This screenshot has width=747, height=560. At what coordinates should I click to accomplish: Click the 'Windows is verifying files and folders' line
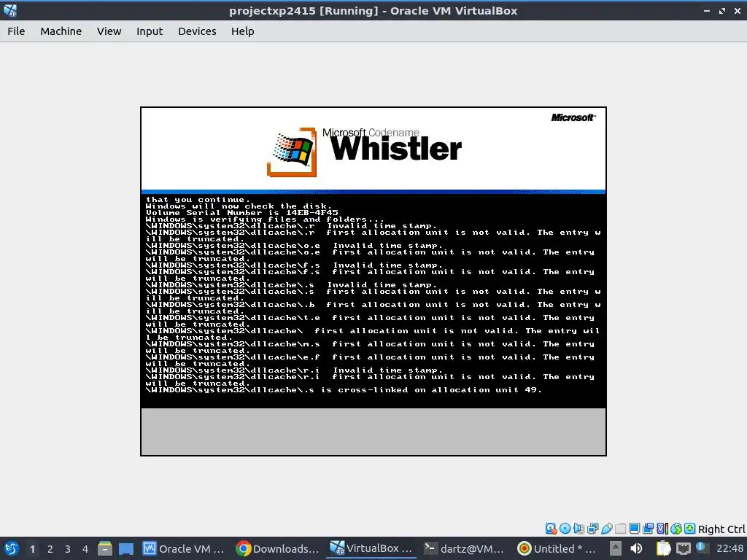pos(265,219)
